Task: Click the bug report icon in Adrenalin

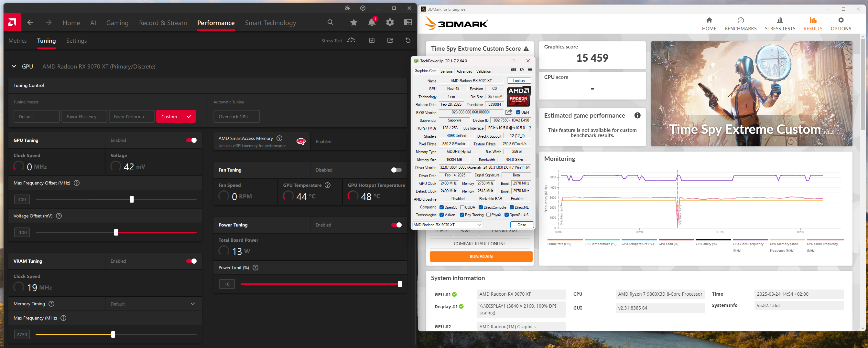Action: tap(347, 8)
